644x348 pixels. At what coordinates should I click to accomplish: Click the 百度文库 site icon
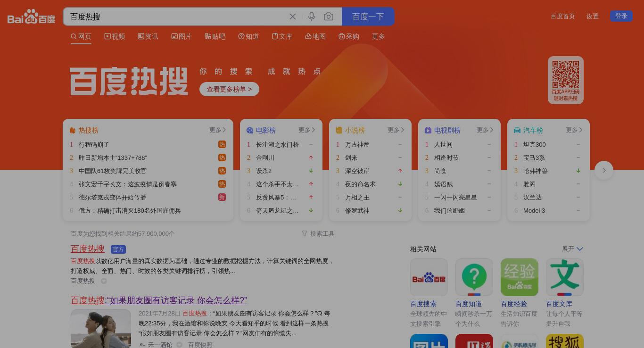click(565, 277)
